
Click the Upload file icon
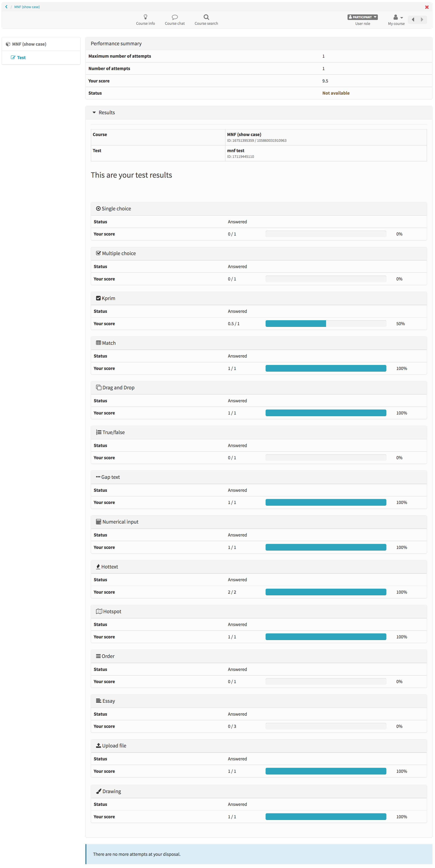98,745
